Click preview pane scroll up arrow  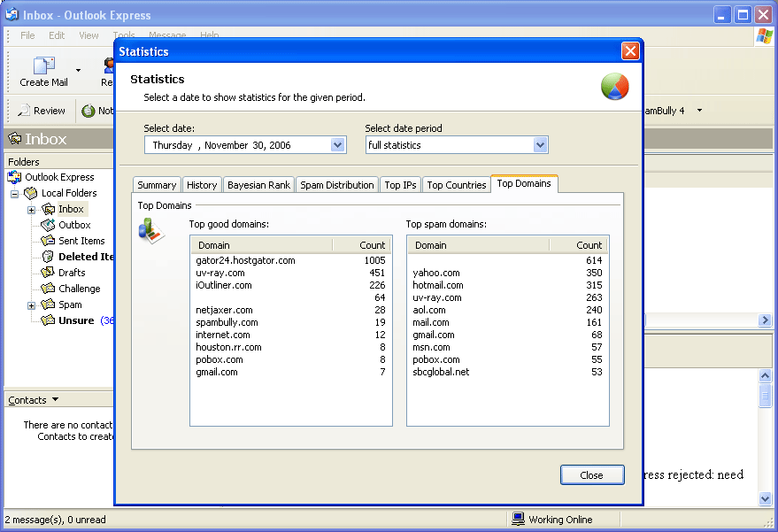click(765, 375)
